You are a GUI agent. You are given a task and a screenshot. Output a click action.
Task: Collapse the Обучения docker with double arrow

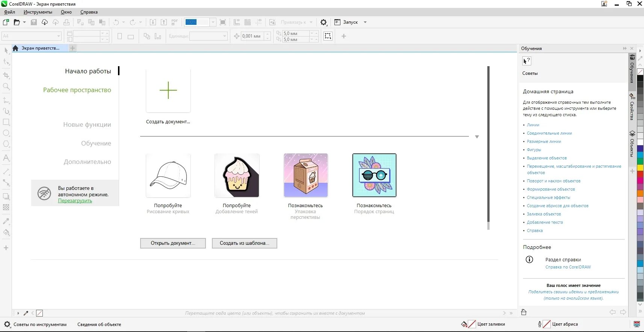click(624, 49)
